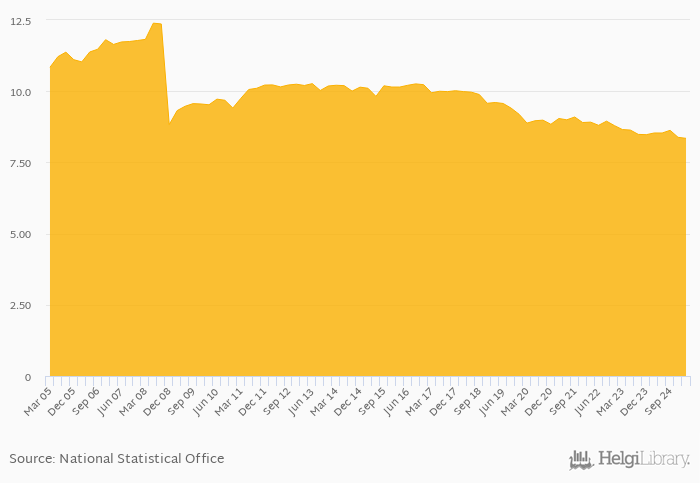Click the Mar 05 x-axis label
Viewport: 700px width, 483px height.
coord(37,396)
